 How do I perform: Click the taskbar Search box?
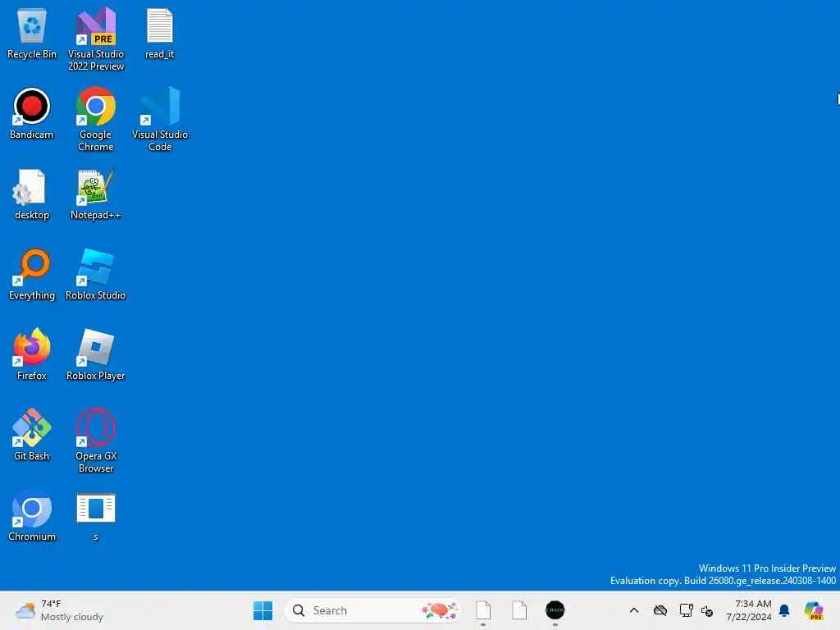[x=373, y=610]
